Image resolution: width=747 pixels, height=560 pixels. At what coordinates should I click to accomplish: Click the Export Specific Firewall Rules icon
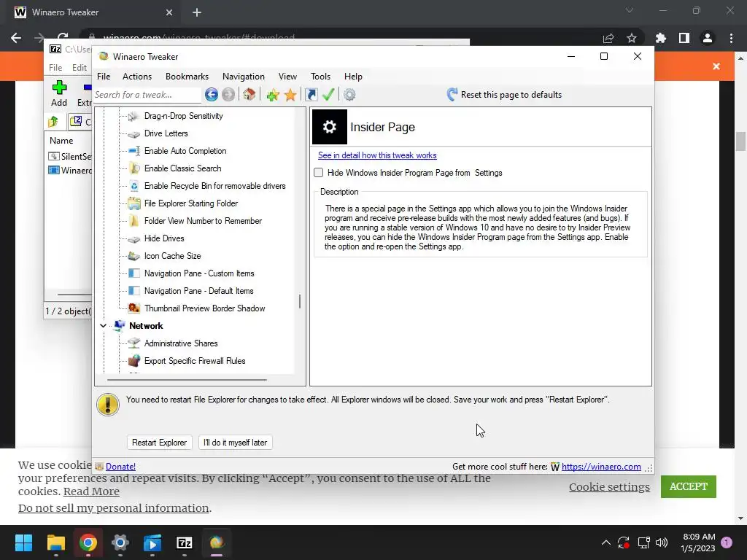click(134, 360)
